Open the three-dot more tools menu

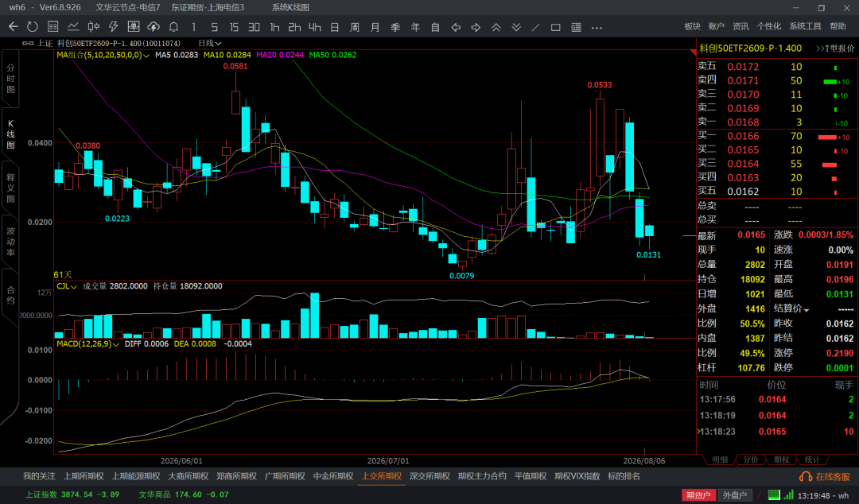(597, 27)
